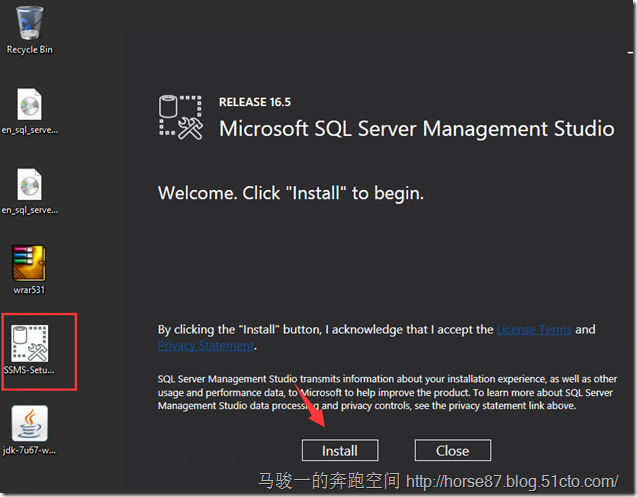Screen dimensions: 637x497
Task: Open the Privacy Statement link
Action: (x=206, y=345)
